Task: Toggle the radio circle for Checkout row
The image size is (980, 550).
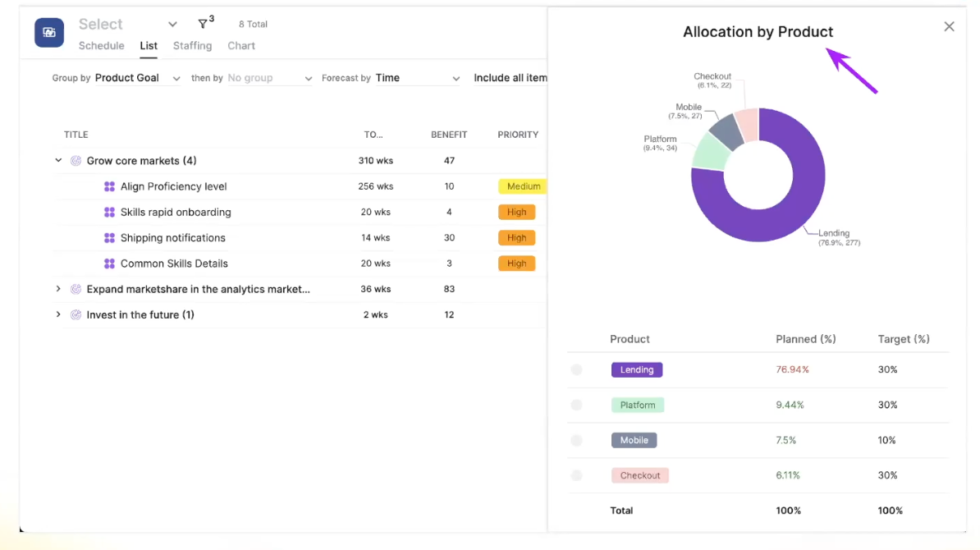Action: (x=576, y=475)
